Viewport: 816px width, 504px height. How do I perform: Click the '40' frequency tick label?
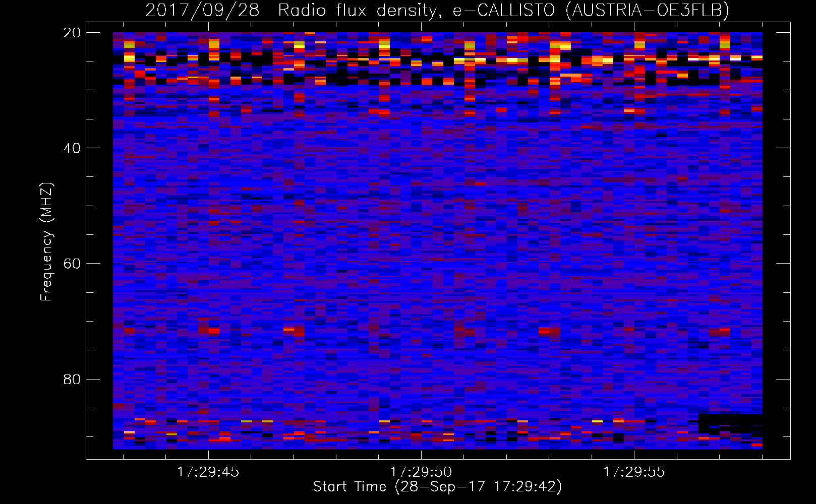(x=72, y=148)
